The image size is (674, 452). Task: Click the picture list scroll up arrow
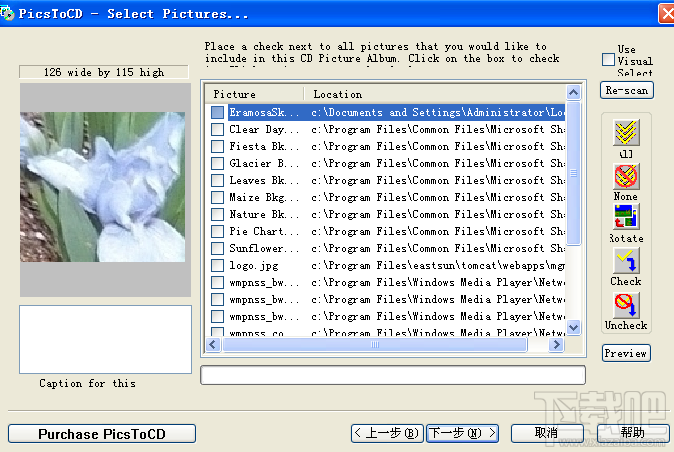pyautogui.click(x=574, y=92)
